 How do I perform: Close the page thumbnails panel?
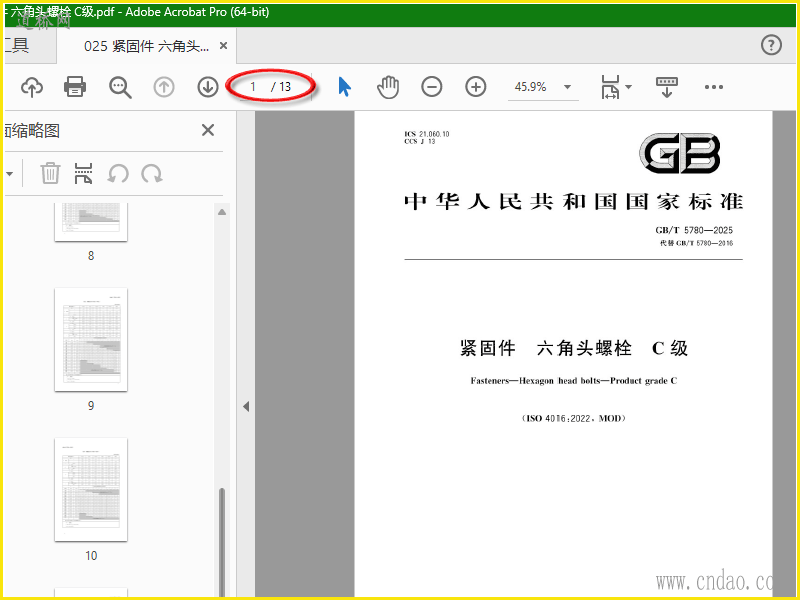pos(208,130)
